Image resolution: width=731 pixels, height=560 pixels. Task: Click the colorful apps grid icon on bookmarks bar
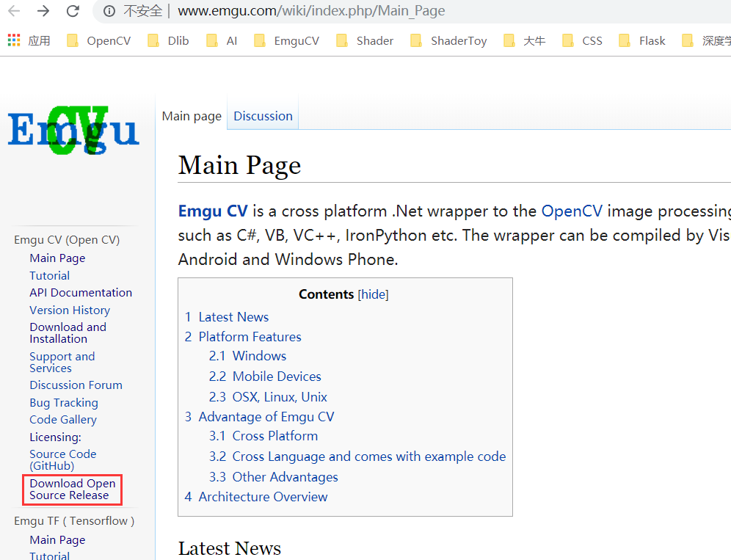pyautogui.click(x=13, y=40)
